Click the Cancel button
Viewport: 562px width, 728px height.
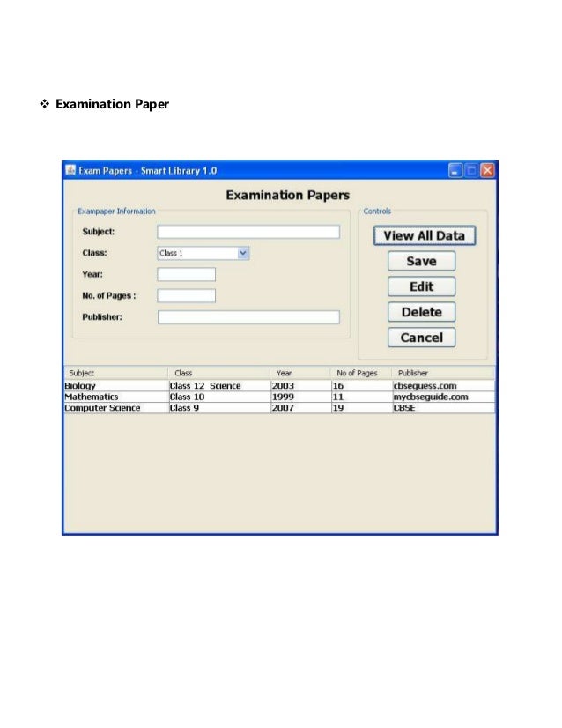(x=421, y=338)
